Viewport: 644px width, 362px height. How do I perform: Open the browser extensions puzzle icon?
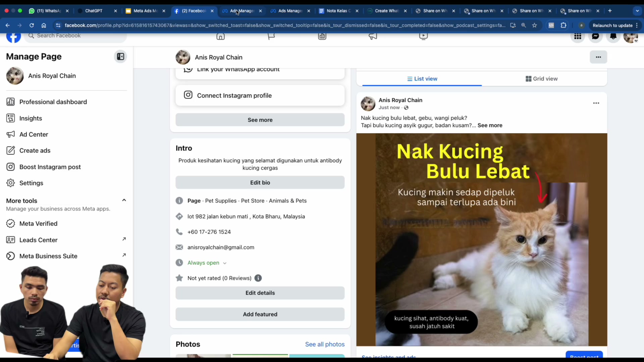coord(563,25)
